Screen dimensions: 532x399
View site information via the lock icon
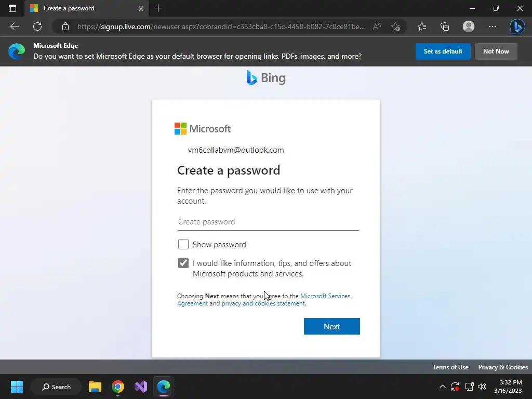coord(65,26)
